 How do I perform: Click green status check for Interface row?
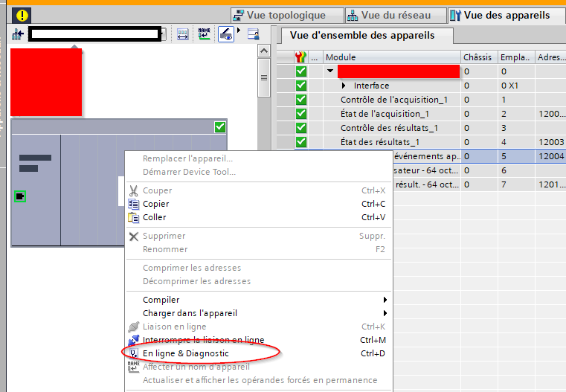(301, 86)
